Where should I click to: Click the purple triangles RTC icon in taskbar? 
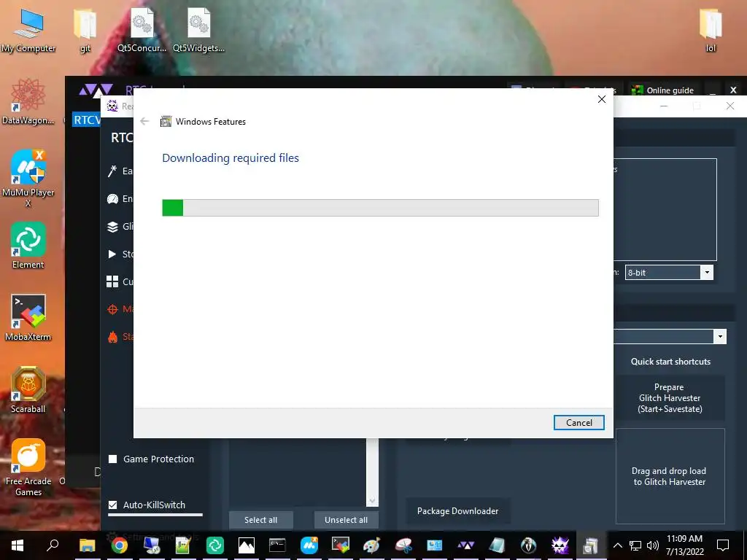465,545
